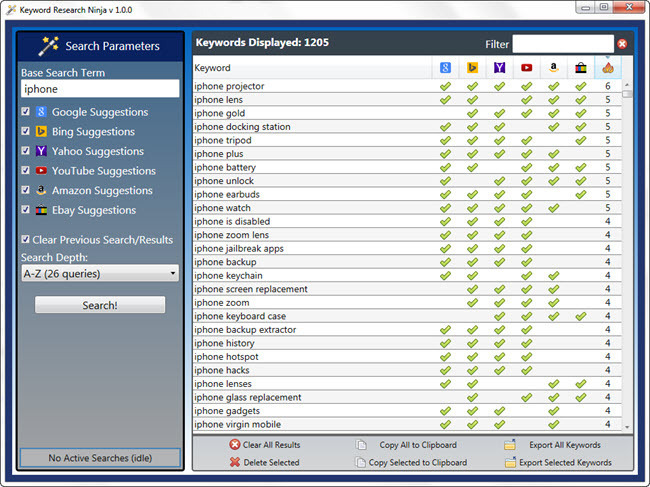
Task: Clear the filter with the red X icon
Action: point(622,44)
